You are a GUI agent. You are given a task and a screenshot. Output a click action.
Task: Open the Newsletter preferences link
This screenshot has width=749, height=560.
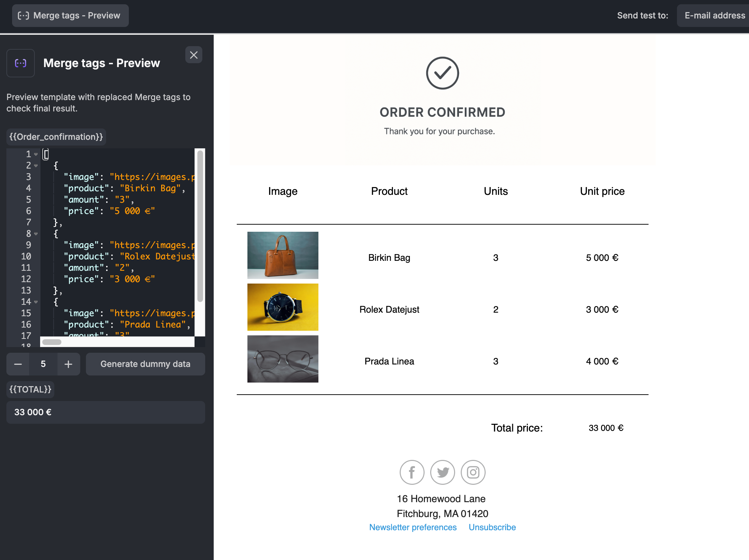coord(412,527)
